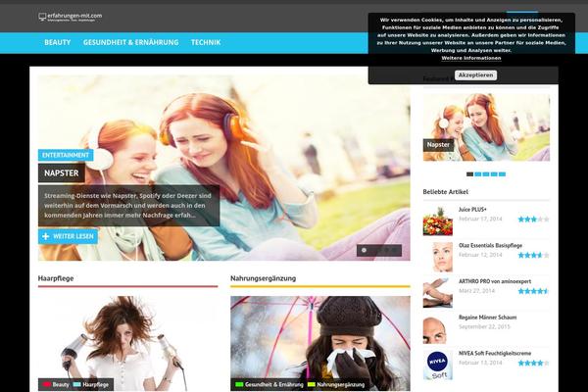Open the NAPSTER headline in the slider

point(62,172)
